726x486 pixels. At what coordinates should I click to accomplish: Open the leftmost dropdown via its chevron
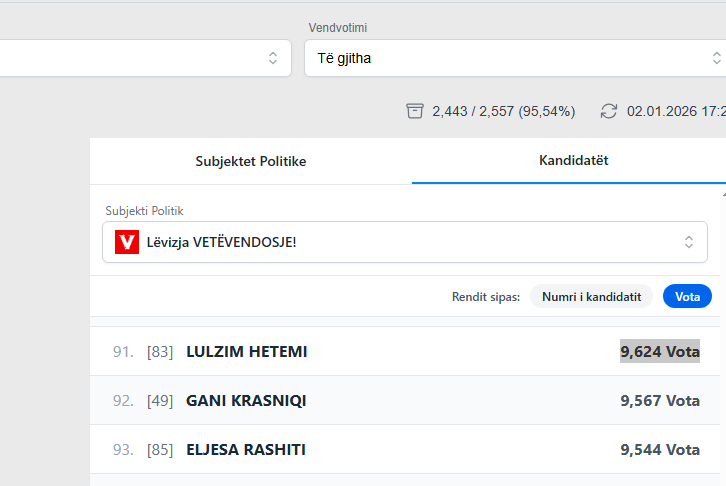pyautogui.click(x=273, y=58)
